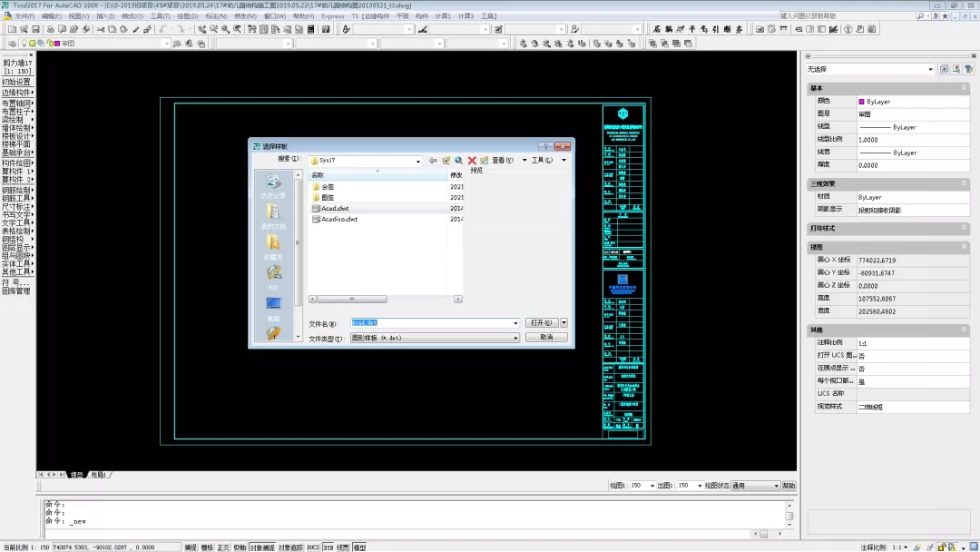This screenshot has width=980, height=552.
Task: Toggle 对象捕捉 object snap in status bar
Action: coord(262,547)
